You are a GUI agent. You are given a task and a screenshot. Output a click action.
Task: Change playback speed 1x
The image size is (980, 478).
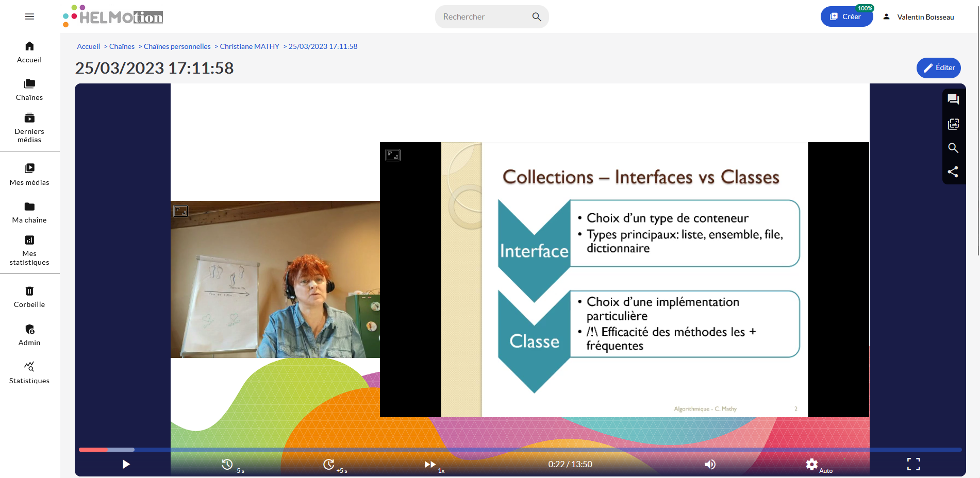click(x=434, y=466)
